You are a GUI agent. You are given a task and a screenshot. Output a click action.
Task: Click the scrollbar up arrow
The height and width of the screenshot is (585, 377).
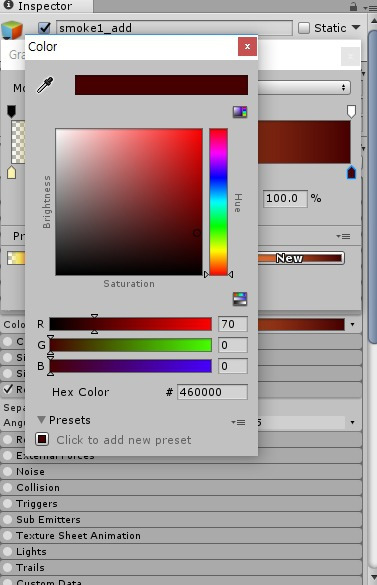374,21
